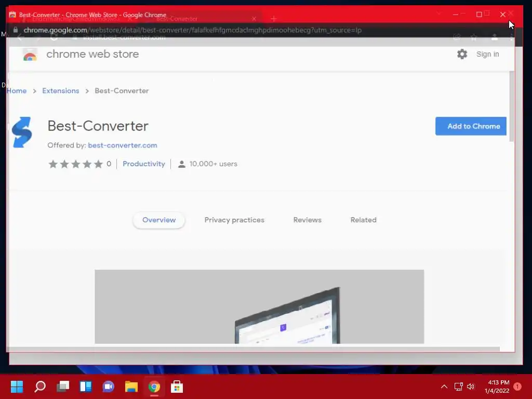Click the chrome web store logo
The width and height of the screenshot is (532, 399).
30,54
